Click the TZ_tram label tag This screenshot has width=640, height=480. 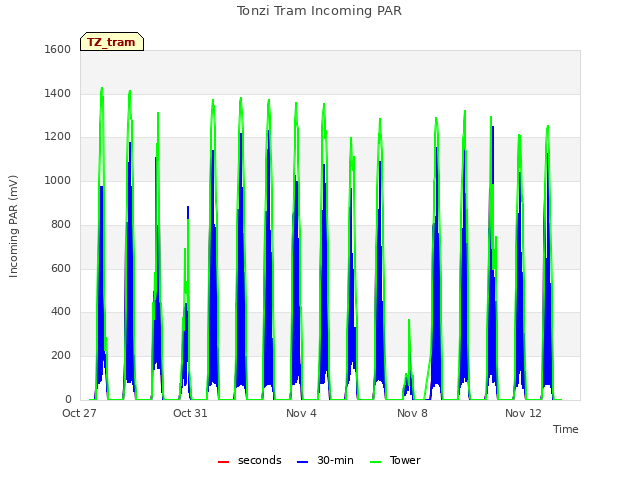point(112,42)
